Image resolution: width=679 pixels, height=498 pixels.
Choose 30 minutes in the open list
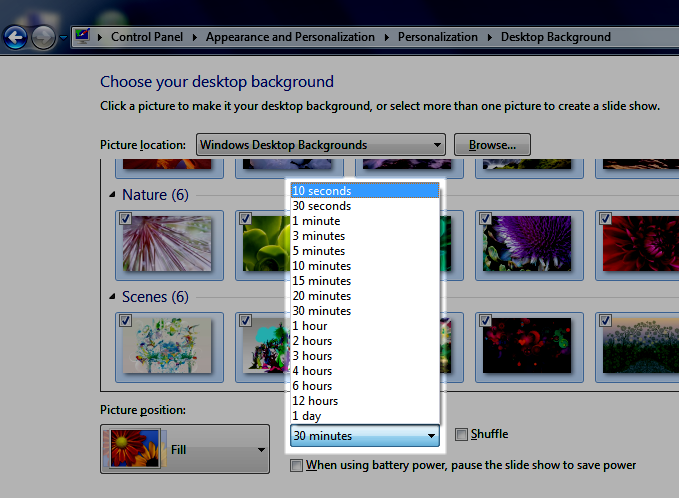click(x=365, y=311)
